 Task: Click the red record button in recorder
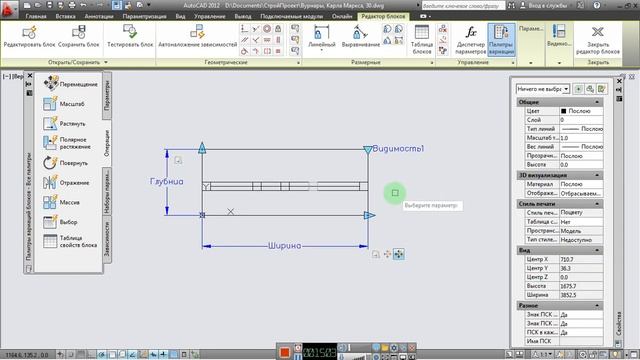284,352
